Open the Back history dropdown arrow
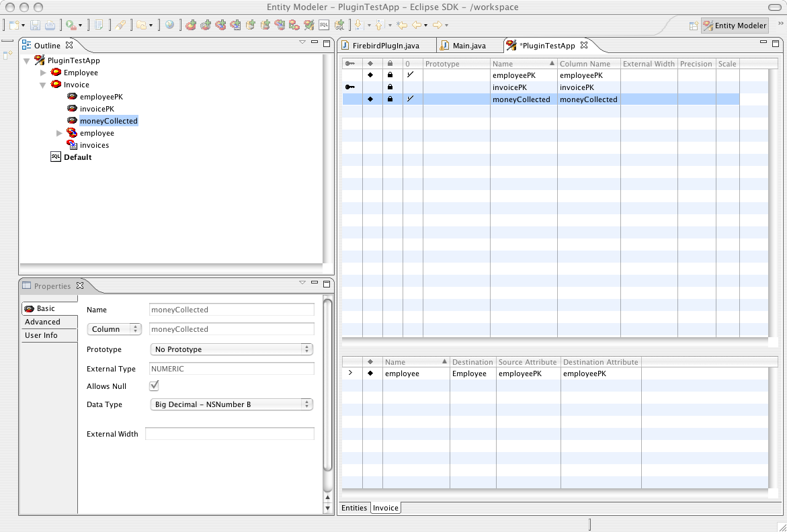The height and width of the screenshot is (532, 787). tap(425, 26)
